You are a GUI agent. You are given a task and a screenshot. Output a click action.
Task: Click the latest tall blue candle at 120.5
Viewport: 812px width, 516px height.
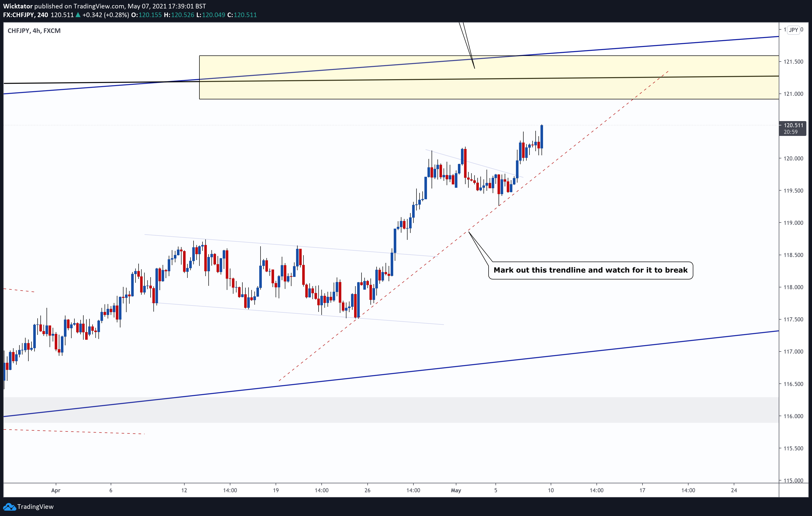[542, 137]
